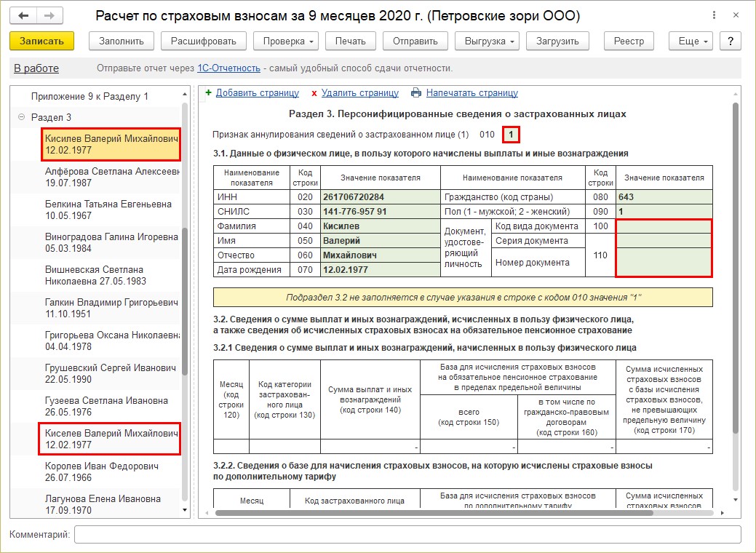
Task: Select Виноградова Галина Игоревна entry
Action: 111,242
